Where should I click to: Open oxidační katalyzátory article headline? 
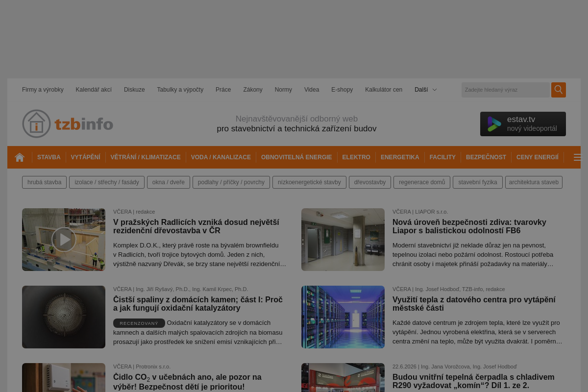[198, 304]
